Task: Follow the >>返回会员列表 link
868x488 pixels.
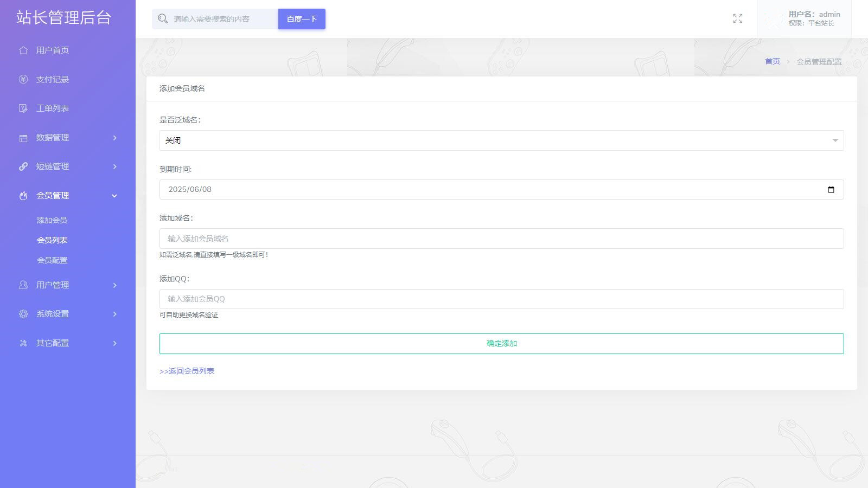Action: tap(187, 371)
